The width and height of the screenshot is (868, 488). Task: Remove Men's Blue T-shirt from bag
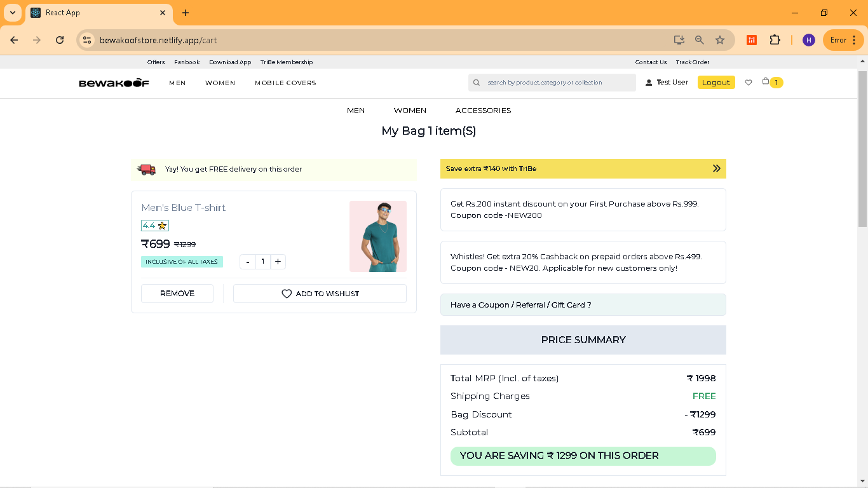(x=177, y=294)
